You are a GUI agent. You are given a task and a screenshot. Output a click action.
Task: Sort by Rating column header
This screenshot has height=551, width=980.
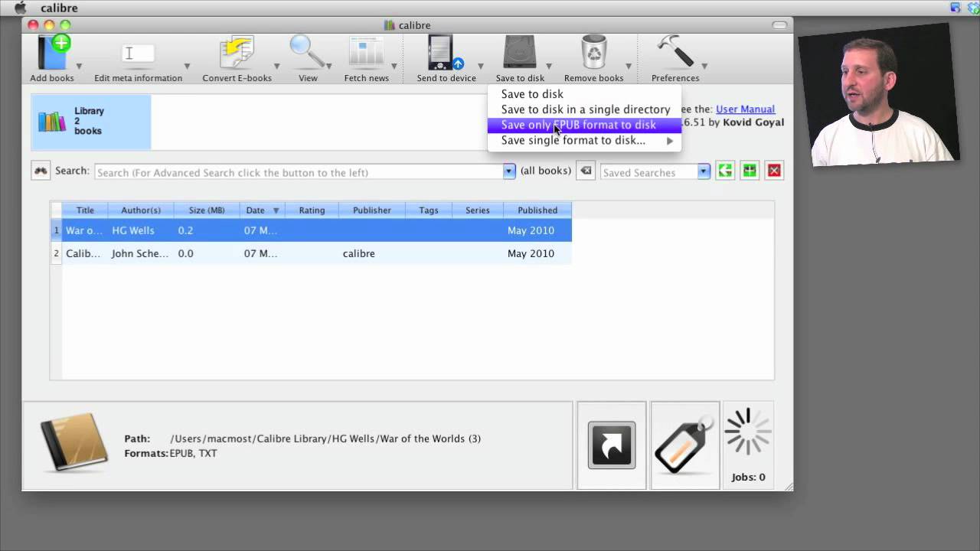point(312,210)
